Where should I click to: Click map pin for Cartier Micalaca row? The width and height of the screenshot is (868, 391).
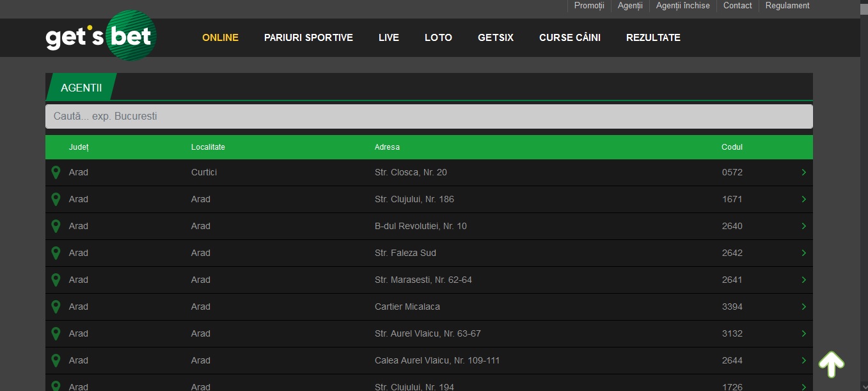(x=56, y=307)
